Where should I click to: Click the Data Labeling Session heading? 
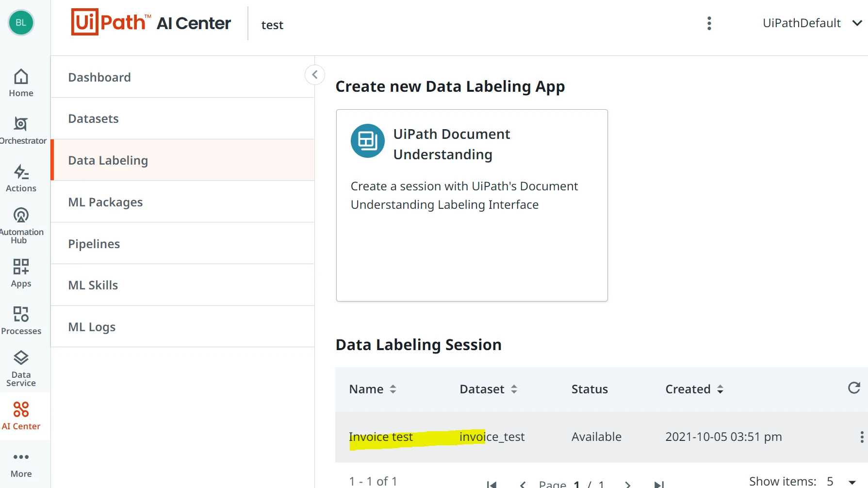[419, 345]
